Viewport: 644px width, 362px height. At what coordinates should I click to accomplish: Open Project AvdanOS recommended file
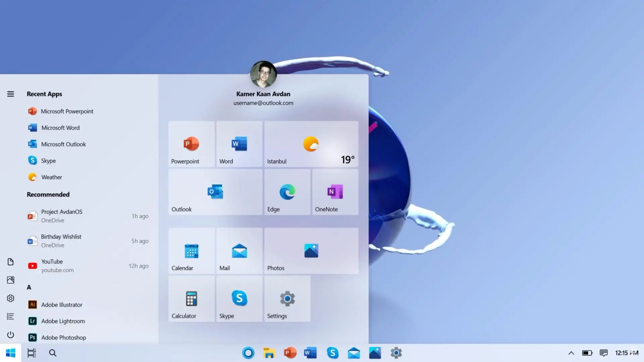88,216
